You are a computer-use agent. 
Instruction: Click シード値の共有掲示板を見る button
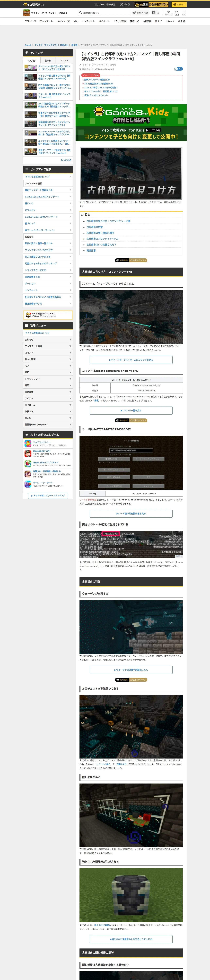pyautogui.click(x=131, y=514)
